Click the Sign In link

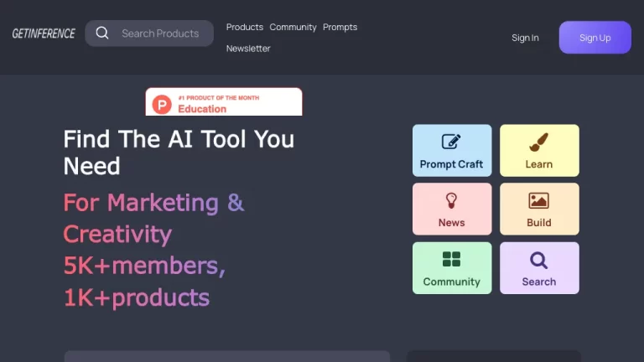pyautogui.click(x=525, y=38)
